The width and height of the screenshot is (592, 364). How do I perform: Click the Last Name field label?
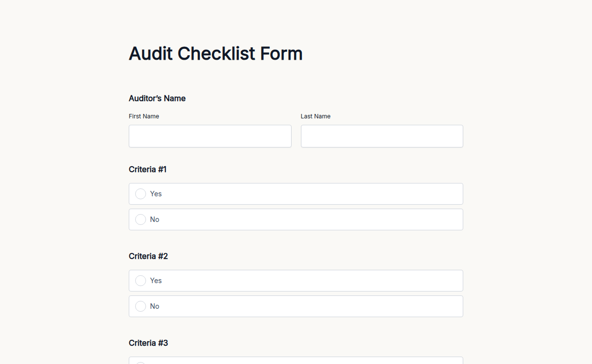315,116
